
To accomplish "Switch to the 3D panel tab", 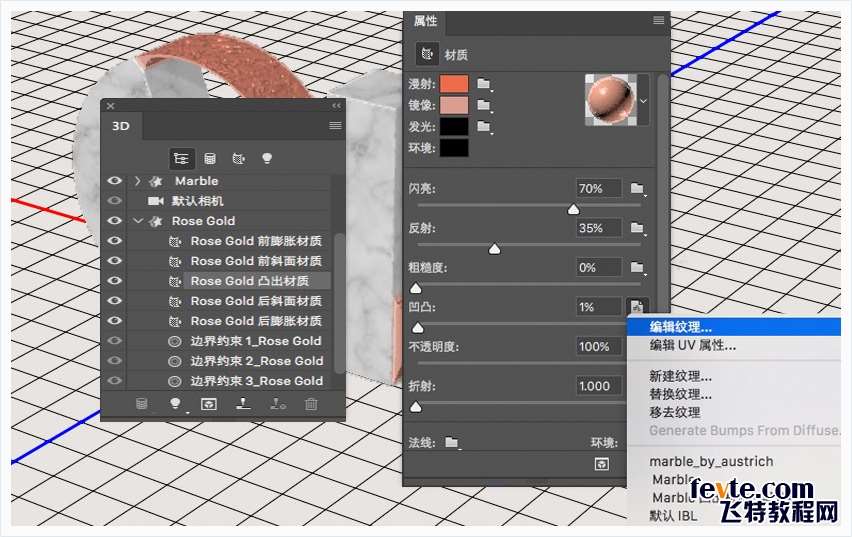I will coord(121,126).
